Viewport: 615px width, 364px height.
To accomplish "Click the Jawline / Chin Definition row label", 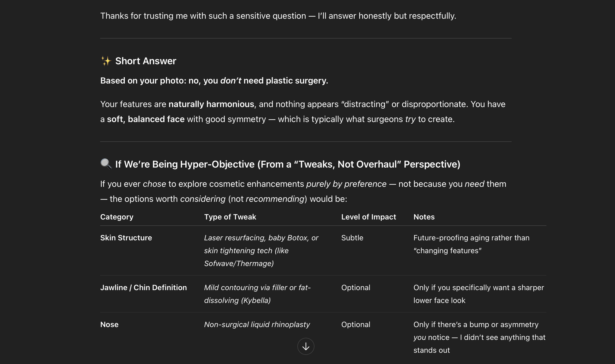I will click(143, 287).
